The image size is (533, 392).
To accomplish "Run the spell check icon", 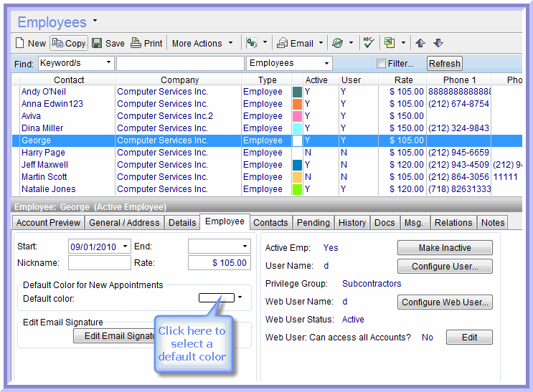I will tap(369, 44).
